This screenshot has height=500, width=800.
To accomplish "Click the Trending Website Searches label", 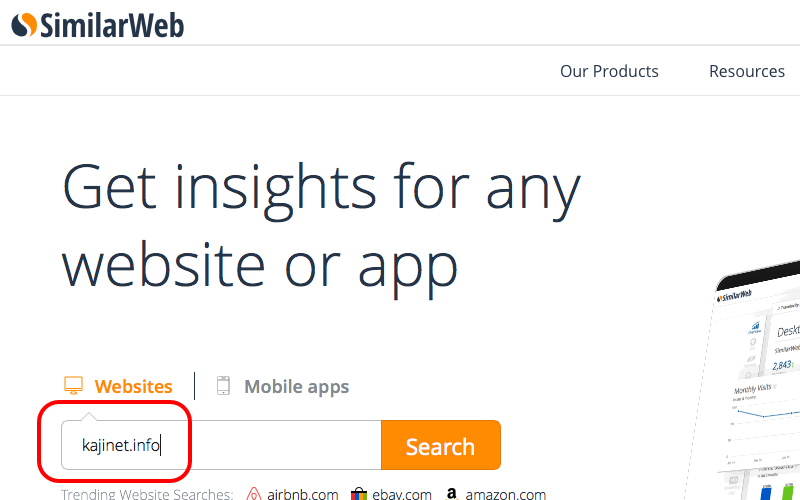I will (147, 494).
